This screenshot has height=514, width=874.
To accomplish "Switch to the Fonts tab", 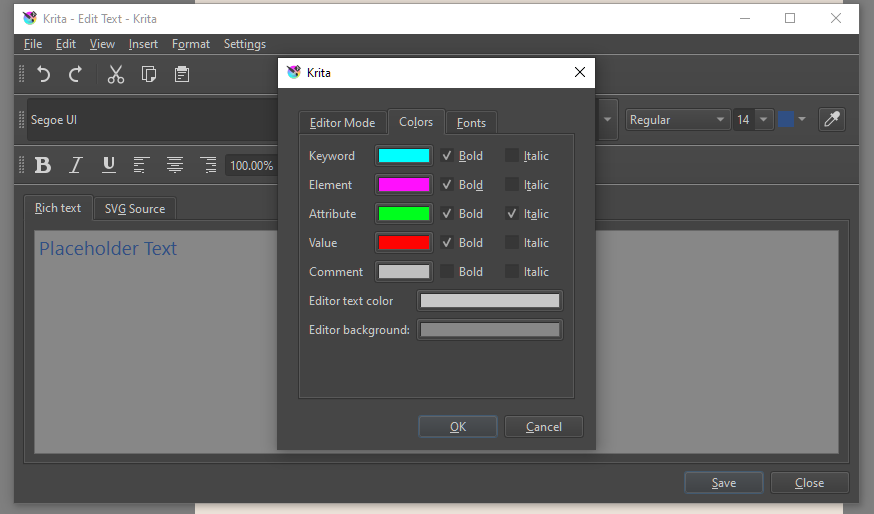I will (x=471, y=123).
